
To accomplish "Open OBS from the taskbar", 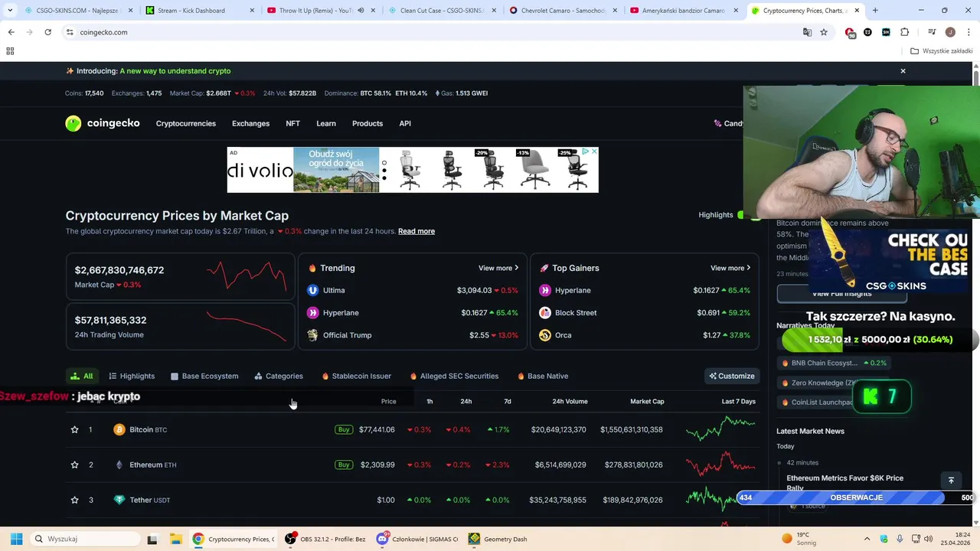I will 325,539.
